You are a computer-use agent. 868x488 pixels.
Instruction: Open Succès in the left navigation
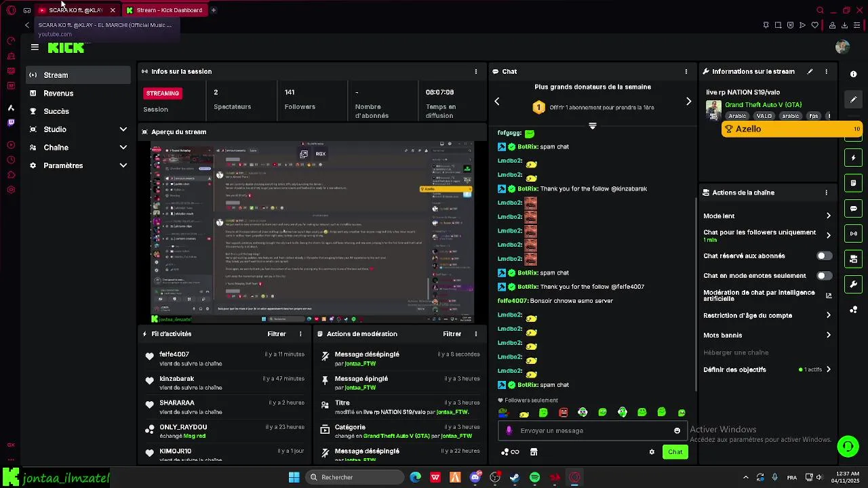pos(79,111)
